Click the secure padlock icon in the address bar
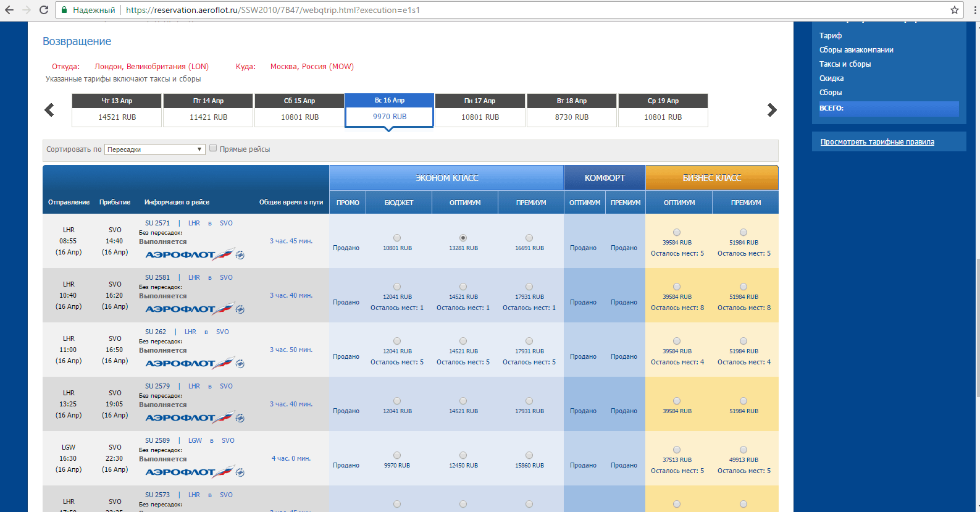This screenshot has width=980, height=512. [65, 10]
